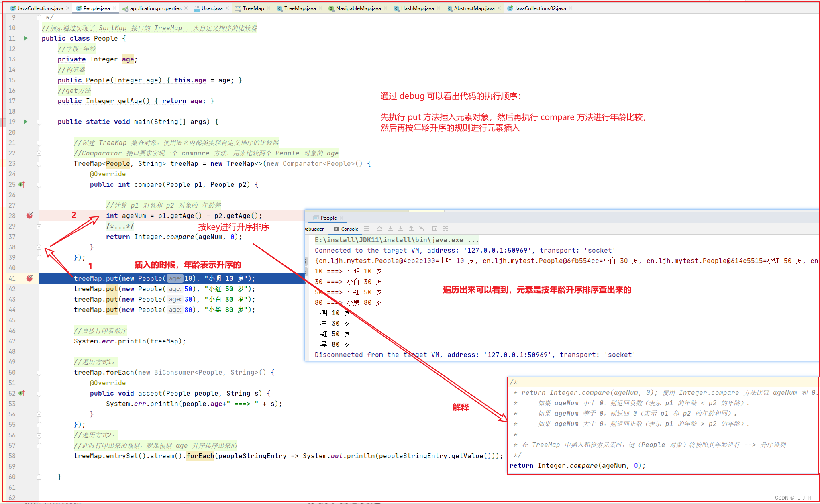Screen dimensions: 820x504
Task: Click the Evaluate Expression calculator icon
Action: (435, 229)
